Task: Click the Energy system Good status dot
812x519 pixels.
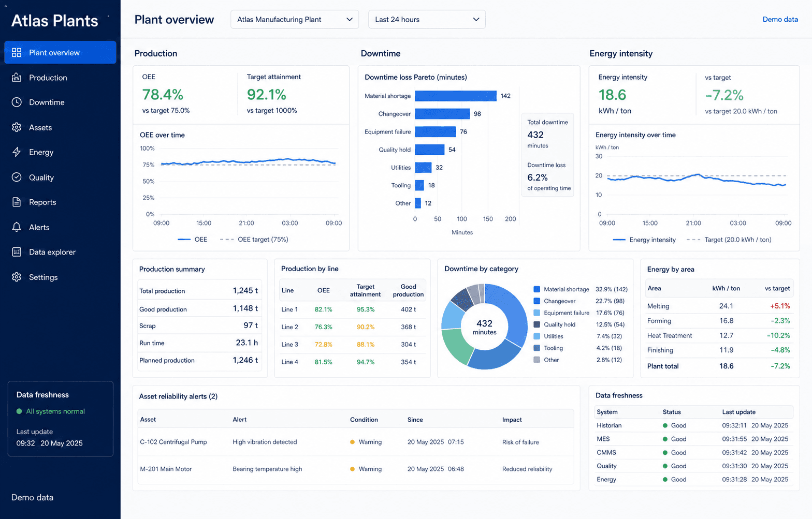Action: (x=665, y=479)
